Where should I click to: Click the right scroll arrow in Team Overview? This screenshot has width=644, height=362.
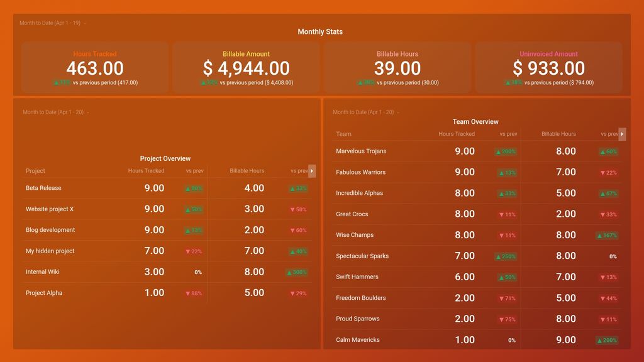coord(621,134)
